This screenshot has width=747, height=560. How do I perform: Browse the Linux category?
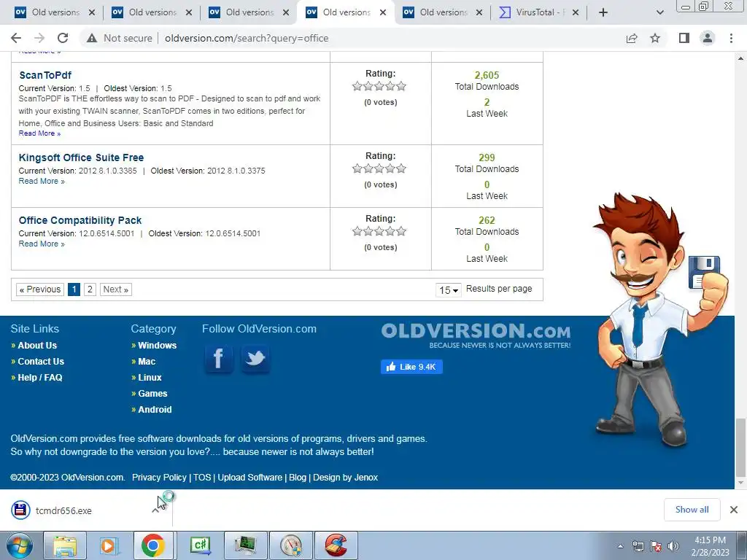tap(150, 378)
